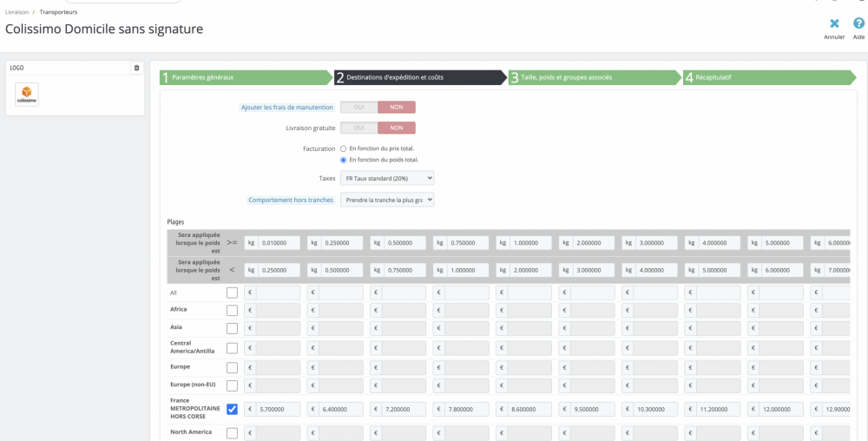Click Transporteurs breadcrumb link
The width and height of the screenshot is (868, 441).
[x=58, y=11]
